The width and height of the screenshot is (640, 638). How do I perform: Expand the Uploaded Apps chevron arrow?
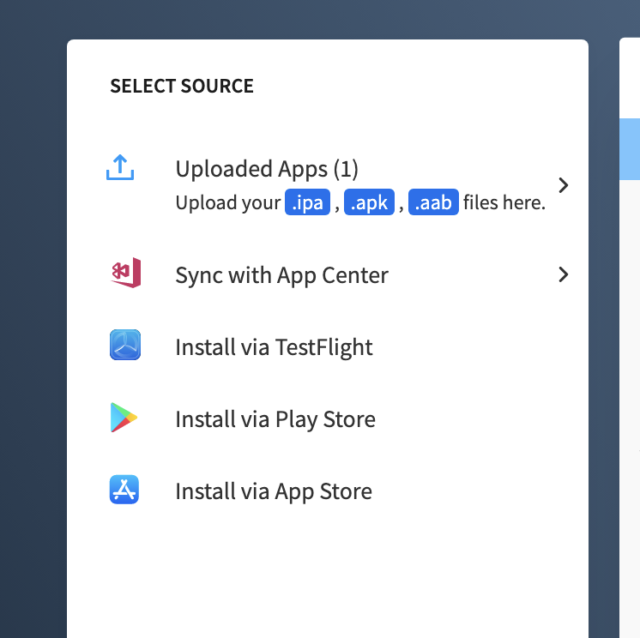(563, 185)
